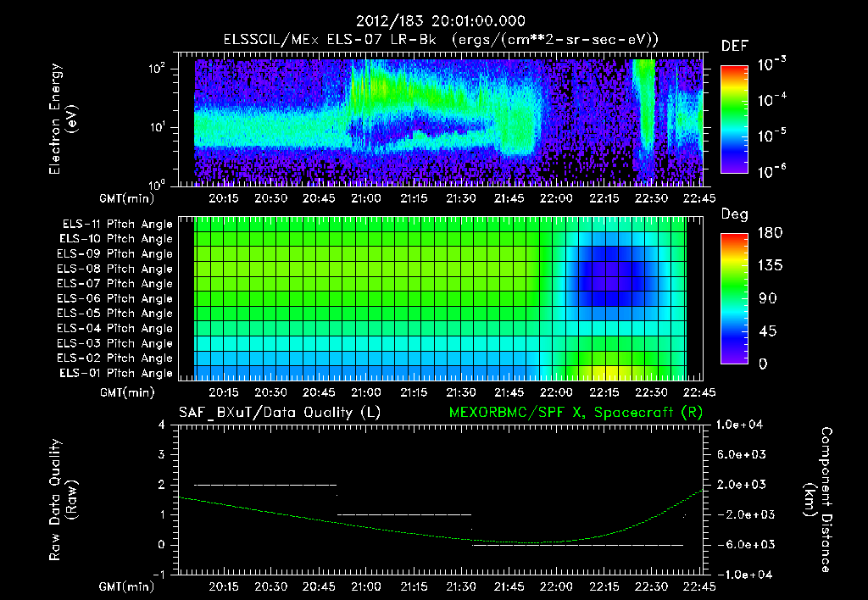
Task: Click the 21:00 tick label under the spectrogram
Action: pyautogui.click(x=366, y=198)
